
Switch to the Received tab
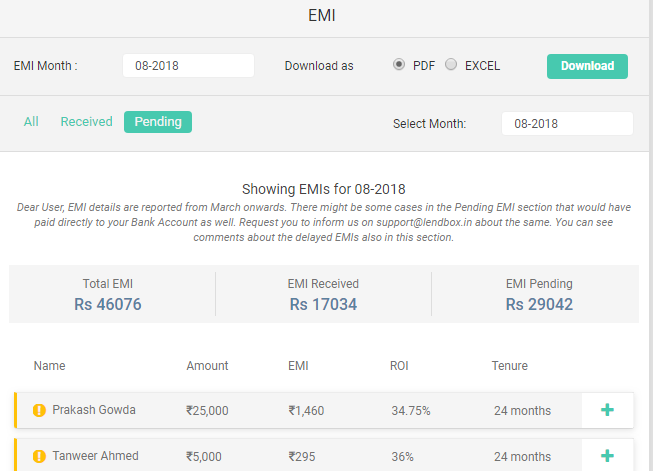click(x=86, y=122)
